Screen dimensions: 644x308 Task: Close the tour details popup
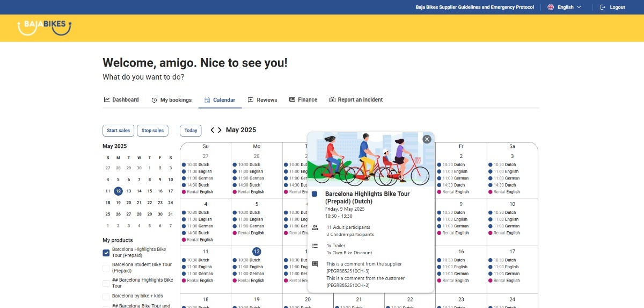(427, 139)
